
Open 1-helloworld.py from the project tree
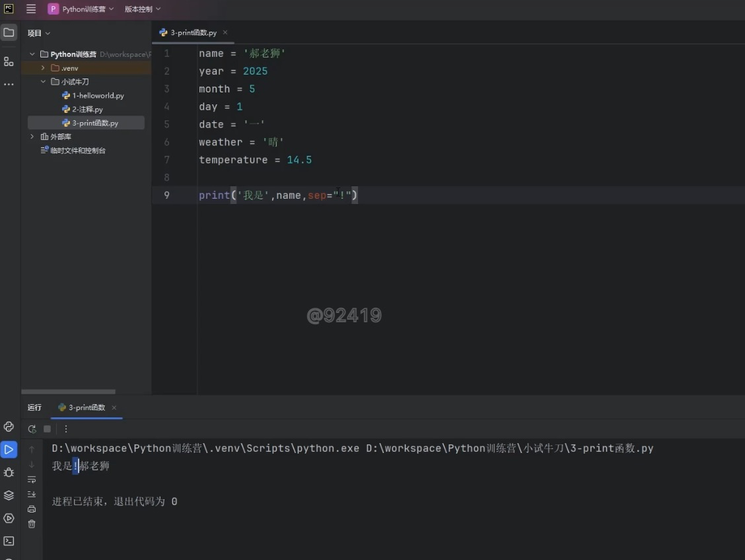point(98,96)
